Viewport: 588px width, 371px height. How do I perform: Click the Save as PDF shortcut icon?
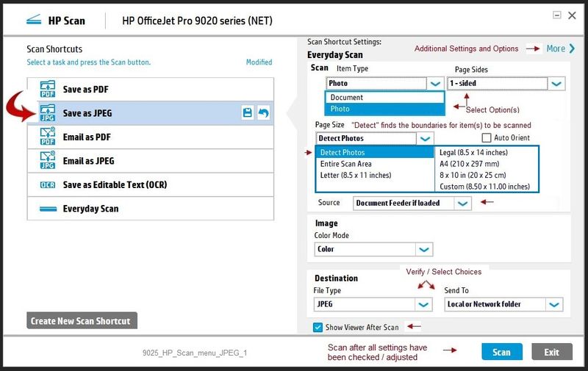tap(48, 89)
